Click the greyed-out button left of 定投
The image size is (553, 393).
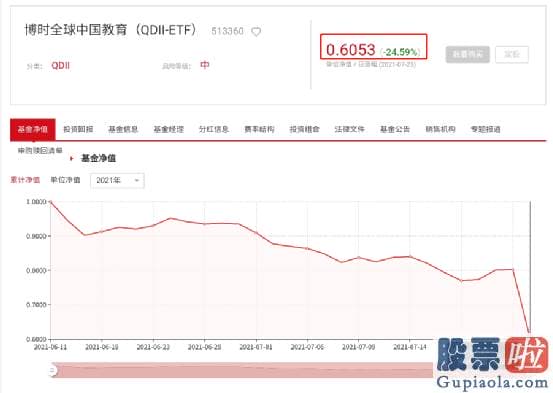467,54
